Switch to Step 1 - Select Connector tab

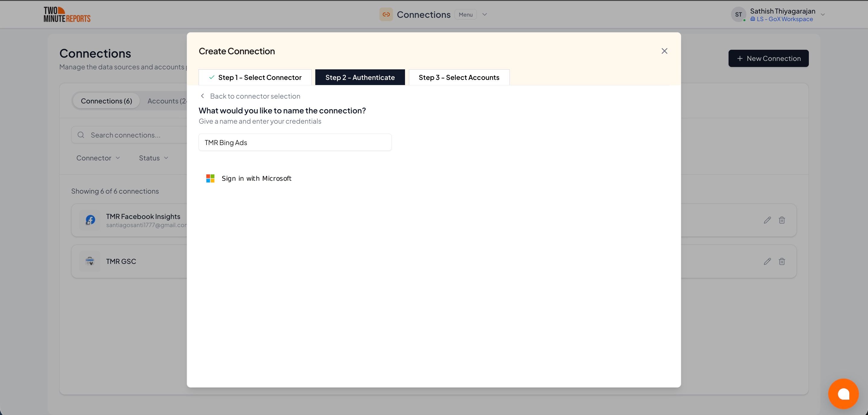(x=255, y=78)
